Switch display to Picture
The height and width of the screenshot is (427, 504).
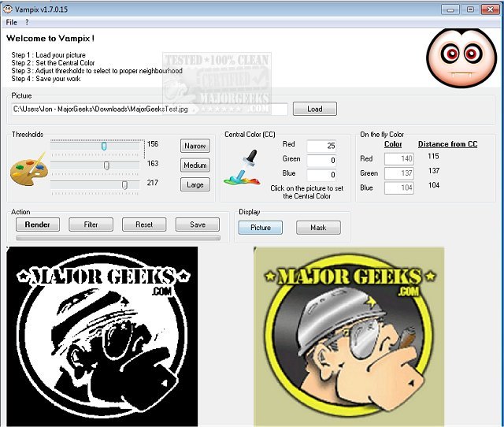(261, 228)
